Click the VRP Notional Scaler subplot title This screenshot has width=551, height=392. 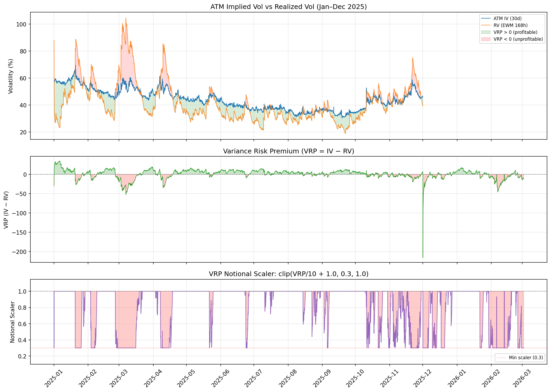coord(288,274)
